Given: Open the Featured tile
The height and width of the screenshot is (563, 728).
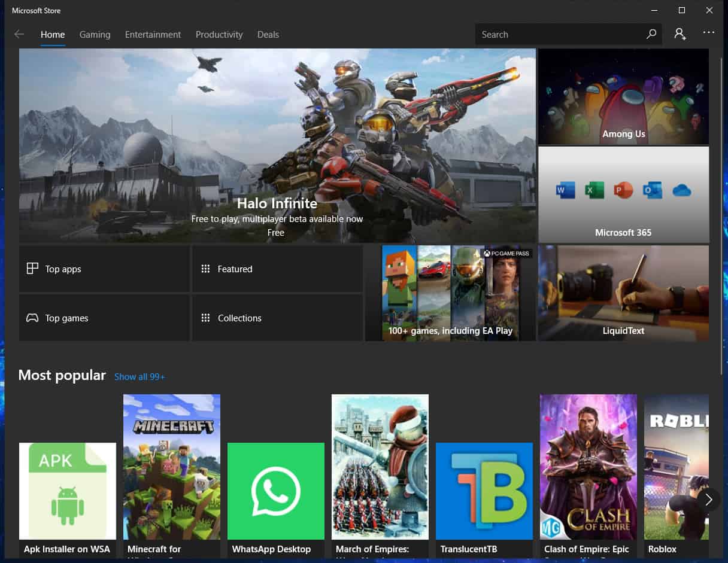Looking at the screenshot, I should [x=277, y=269].
